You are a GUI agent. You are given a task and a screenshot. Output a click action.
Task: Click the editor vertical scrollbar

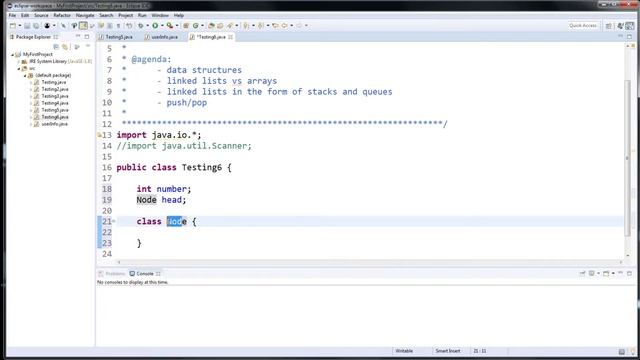(x=627, y=158)
